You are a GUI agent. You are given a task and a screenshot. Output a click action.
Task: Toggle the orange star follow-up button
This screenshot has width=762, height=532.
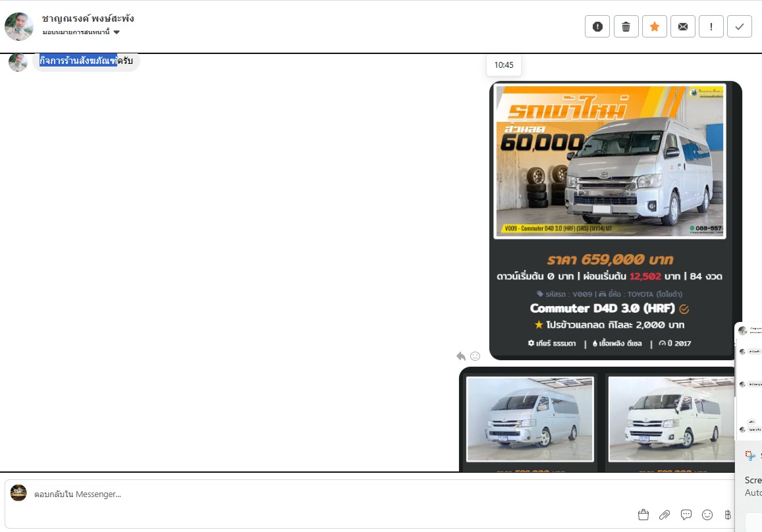pyautogui.click(x=655, y=26)
